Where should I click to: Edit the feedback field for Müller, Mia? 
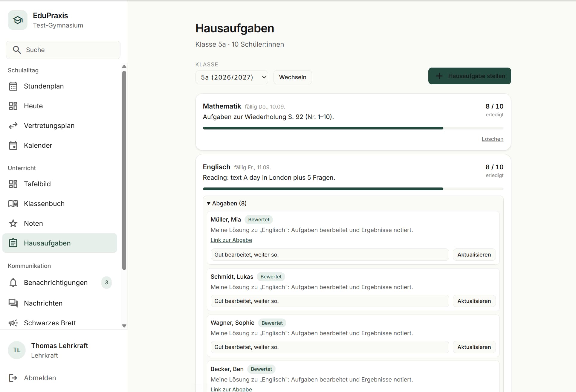(330, 255)
